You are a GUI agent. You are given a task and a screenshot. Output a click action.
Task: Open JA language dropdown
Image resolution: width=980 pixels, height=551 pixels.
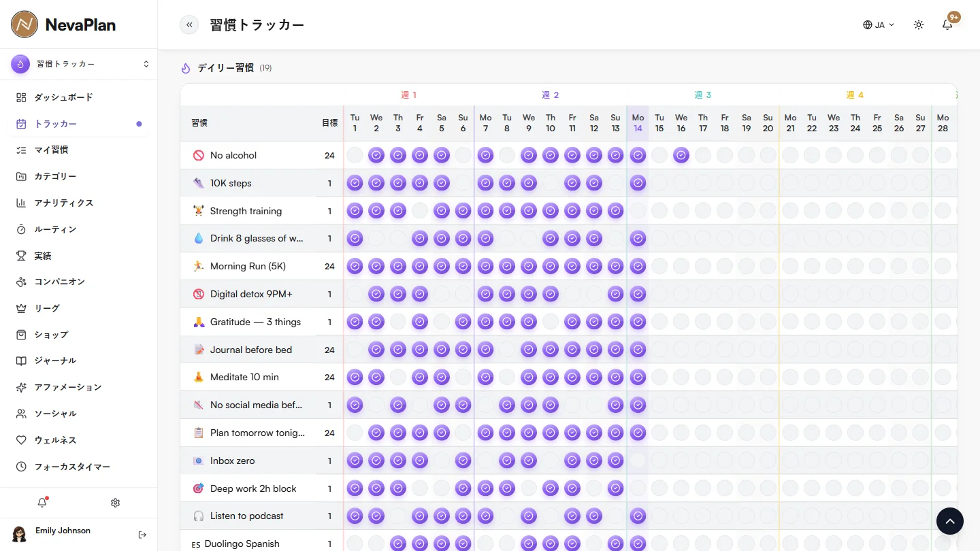(x=879, y=24)
